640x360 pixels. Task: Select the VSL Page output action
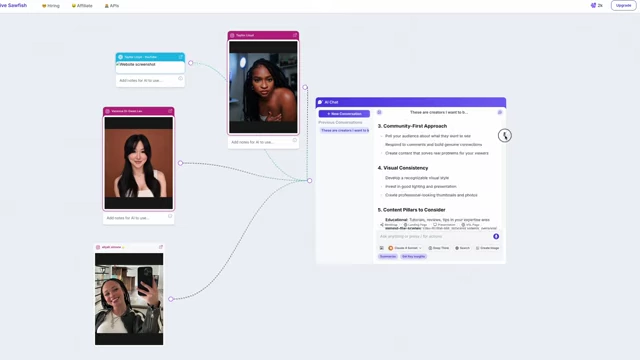coord(470,225)
